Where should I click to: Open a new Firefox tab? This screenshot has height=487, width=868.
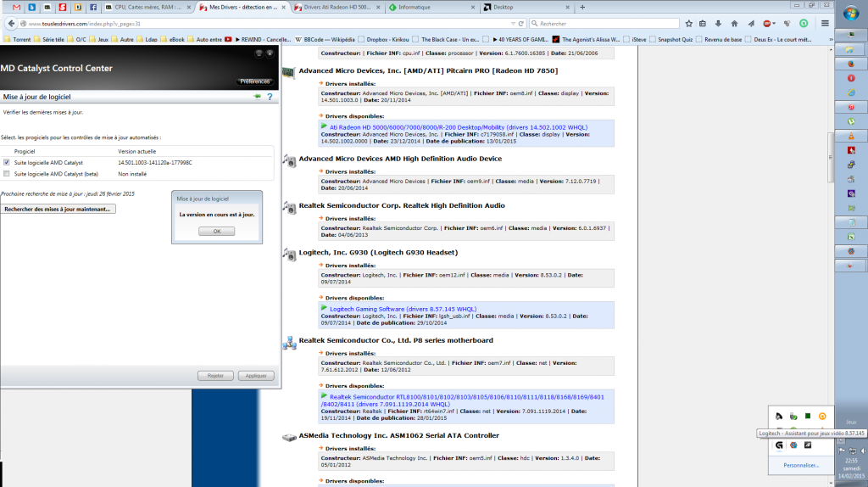point(582,7)
